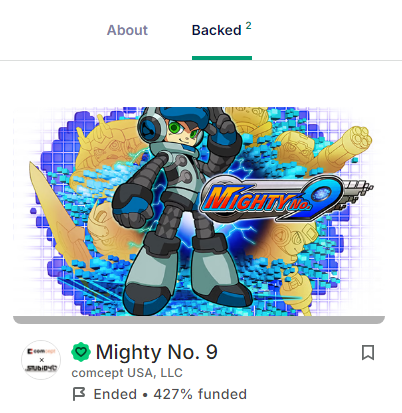Open the Mighty No. 9 cover image
Image resolution: width=402 pixels, height=413 pixels.
[199, 211]
